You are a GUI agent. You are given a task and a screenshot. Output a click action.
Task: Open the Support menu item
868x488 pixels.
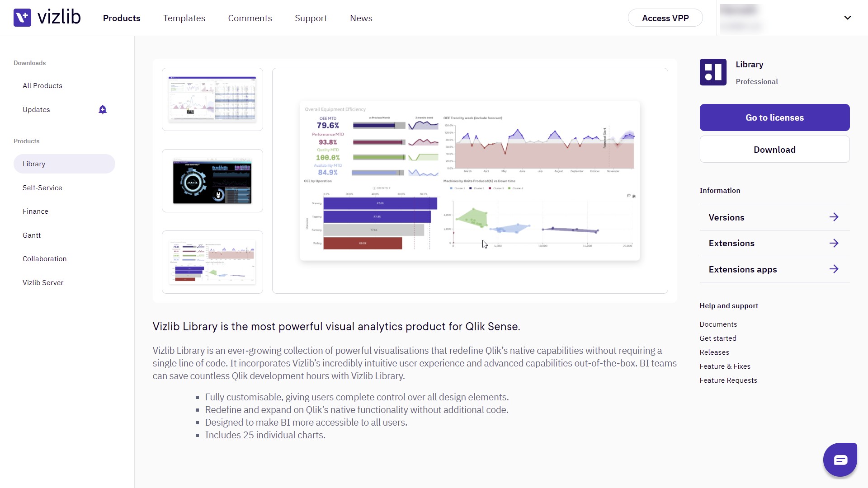(311, 18)
